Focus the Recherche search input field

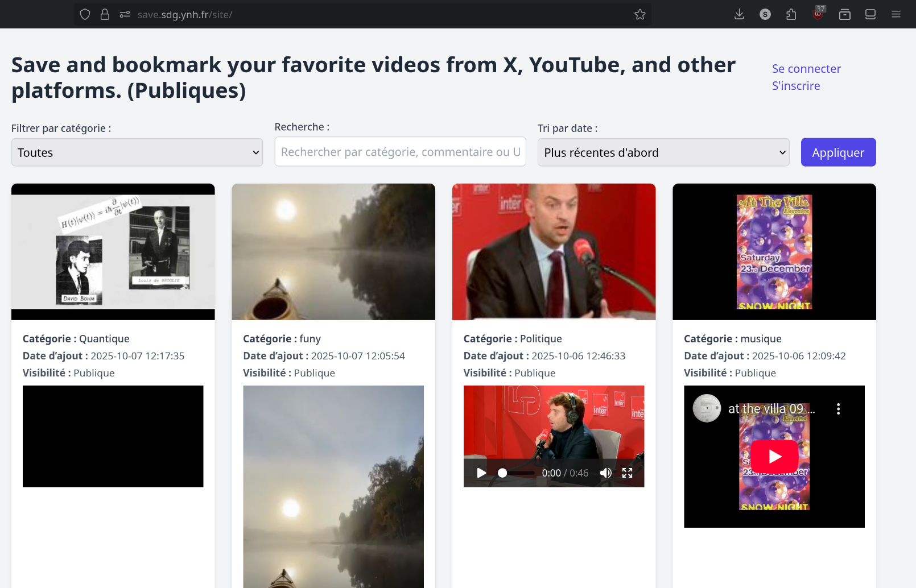tap(400, 152)
